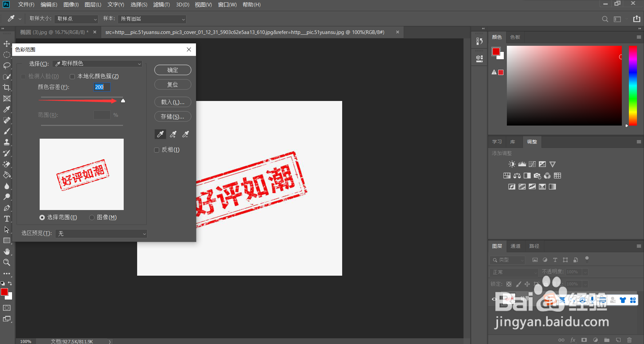This screenshot has height=344, width=644.
Task: Click the share icon button
Action: click(x=637, y=19)
